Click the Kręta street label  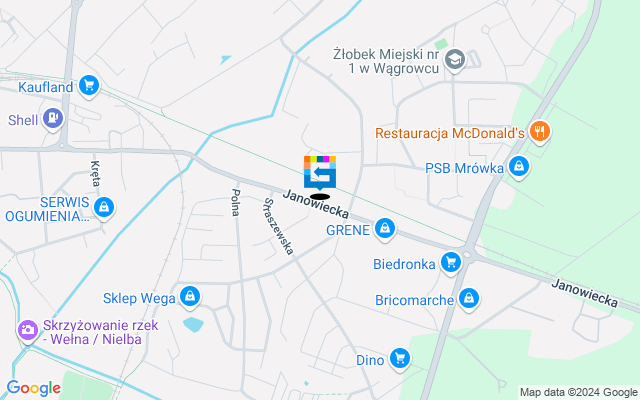(x=95, y=173)
